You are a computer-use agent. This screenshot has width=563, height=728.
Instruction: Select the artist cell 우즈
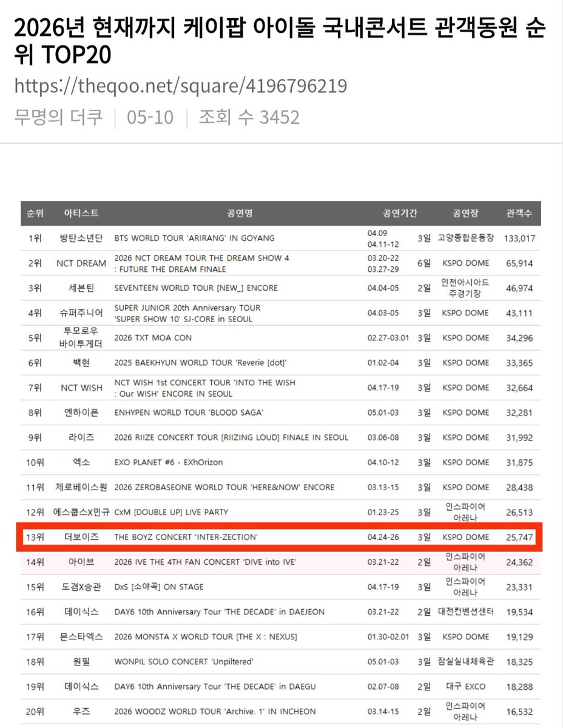pos(81,712)
